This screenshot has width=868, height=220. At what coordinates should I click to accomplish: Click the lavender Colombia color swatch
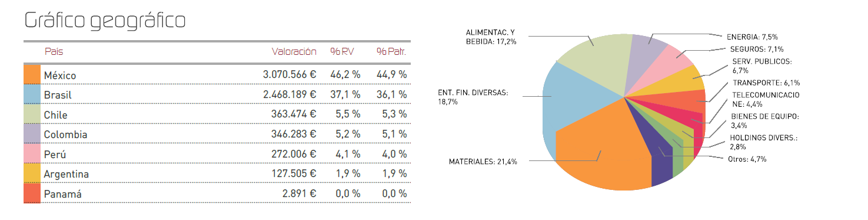pyautogui.click(x=32, y=134)
